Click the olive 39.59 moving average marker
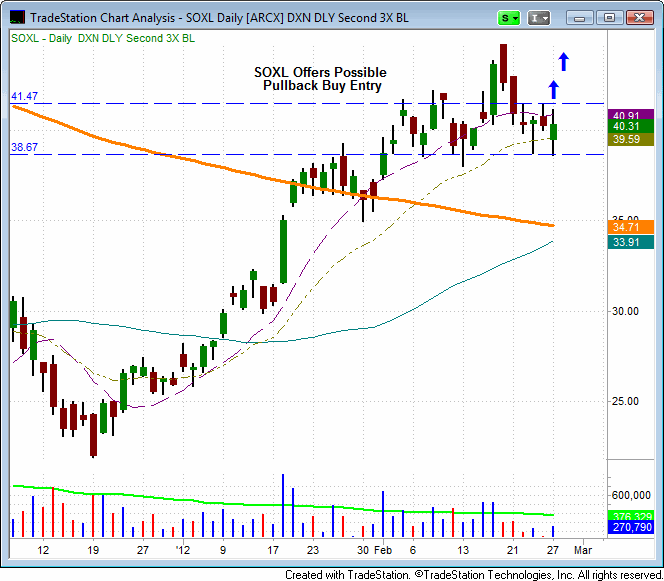The height and width of the screenshot is (581, 664). (631, 139)
